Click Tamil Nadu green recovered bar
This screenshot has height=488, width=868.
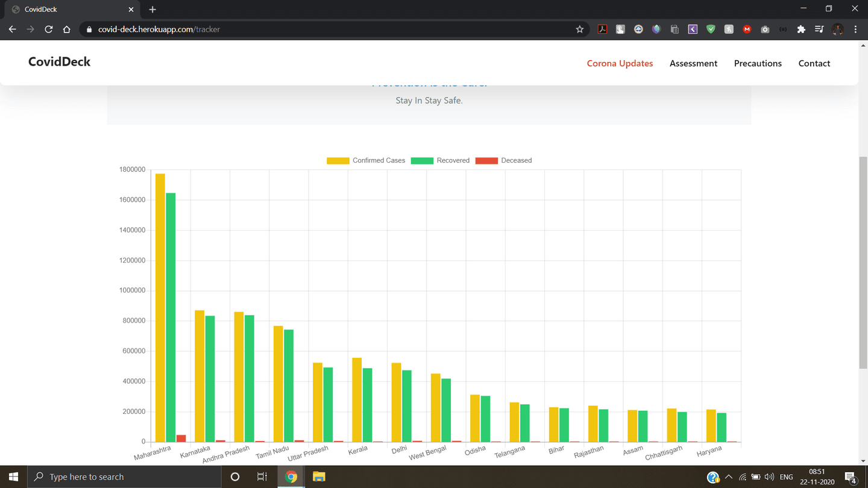[289, 386]
